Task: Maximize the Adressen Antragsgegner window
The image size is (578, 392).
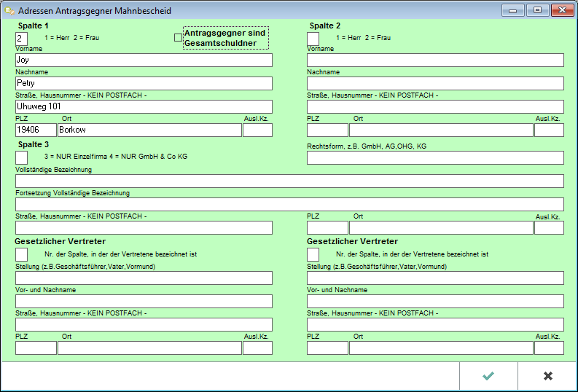Action: click(x=537, y=10)
